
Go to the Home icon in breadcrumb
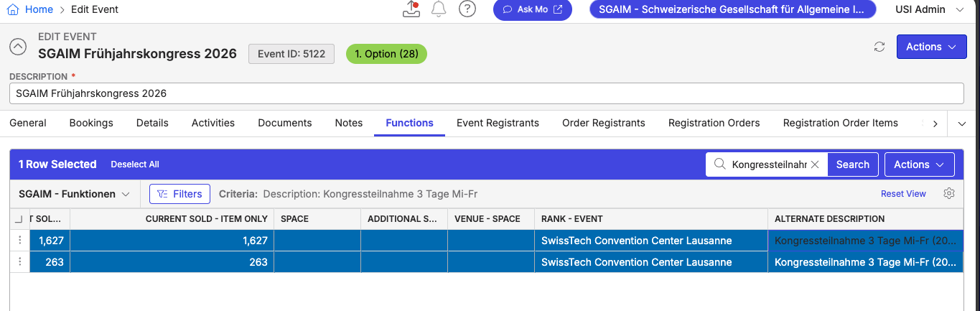[x=13, y=9]
